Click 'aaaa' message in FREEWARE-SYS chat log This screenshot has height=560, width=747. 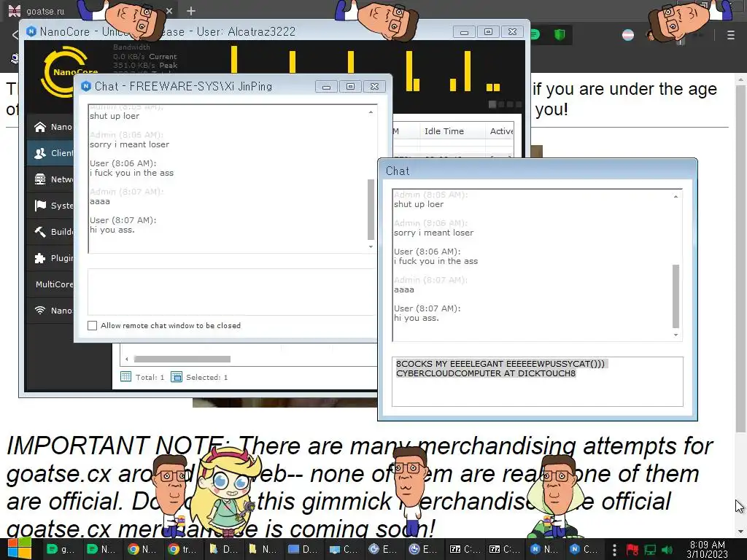click(x=99, y=201)
